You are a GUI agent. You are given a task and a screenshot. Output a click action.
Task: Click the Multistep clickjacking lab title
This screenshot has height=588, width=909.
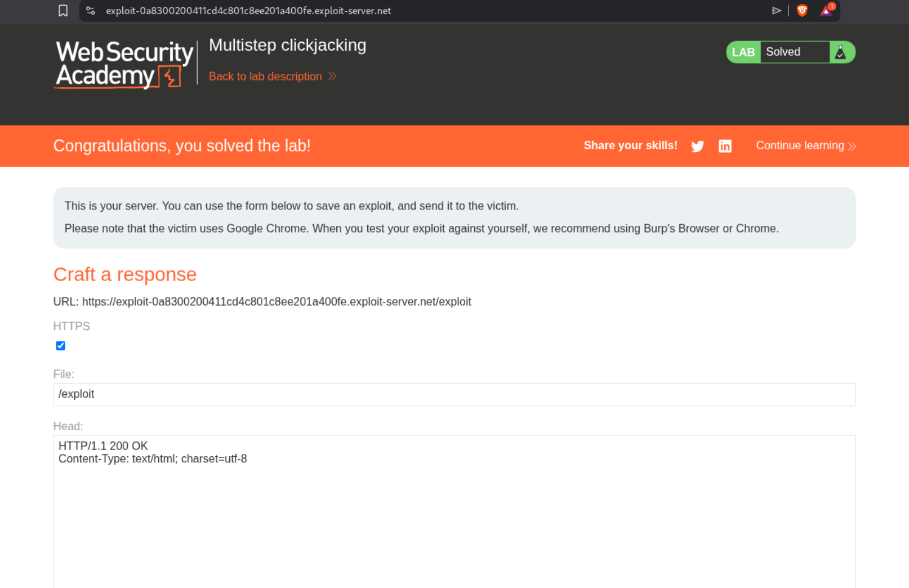[287, 45]
